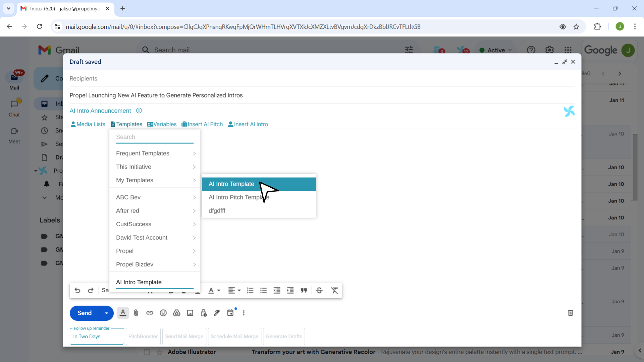
Task: Click the PitchBooster button
Action: click(x=143, y=337)
